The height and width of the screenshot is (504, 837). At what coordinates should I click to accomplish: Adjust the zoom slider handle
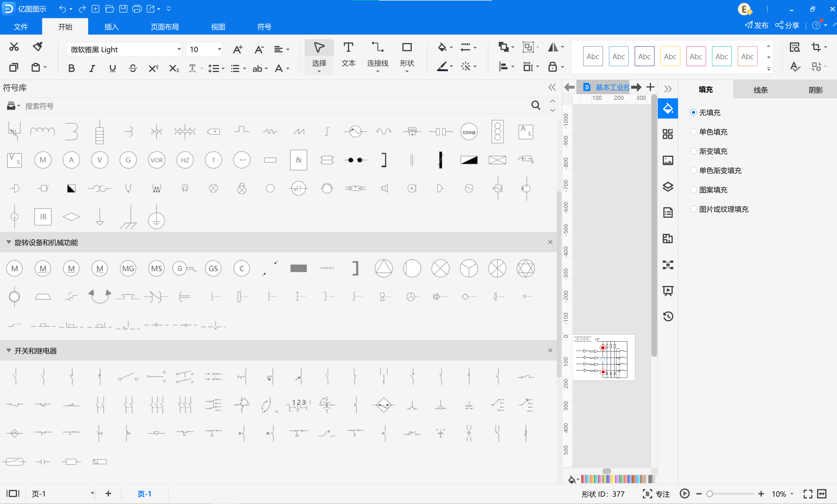(709, 494)
